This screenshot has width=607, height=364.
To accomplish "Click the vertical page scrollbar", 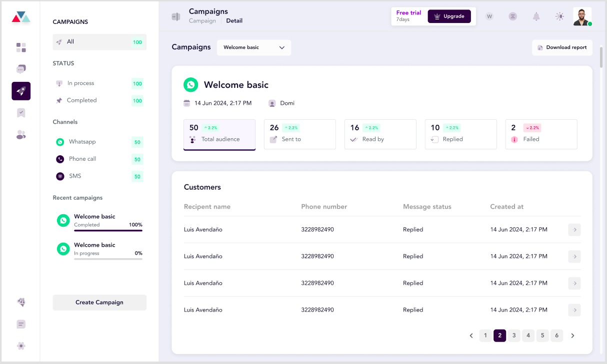I will (x=601, y=56).
